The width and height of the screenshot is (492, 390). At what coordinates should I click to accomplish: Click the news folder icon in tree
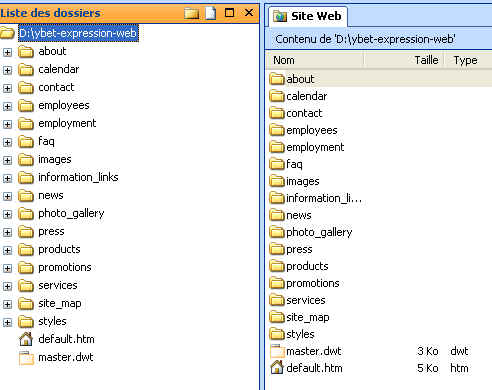(26, 196)
